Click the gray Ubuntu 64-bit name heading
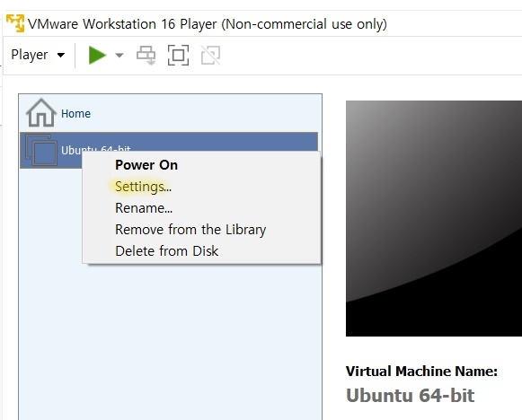The image size is (522, 420). pos(410,396)
